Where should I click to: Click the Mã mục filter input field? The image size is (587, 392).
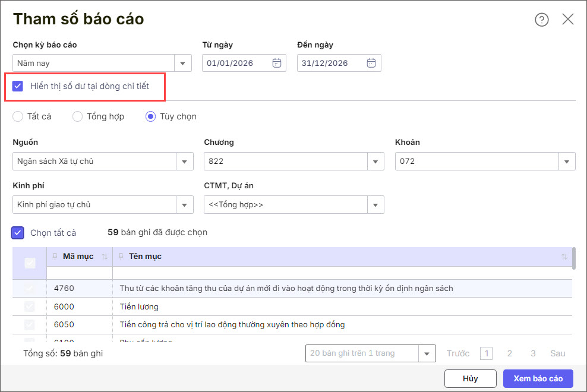coord(80,273)
